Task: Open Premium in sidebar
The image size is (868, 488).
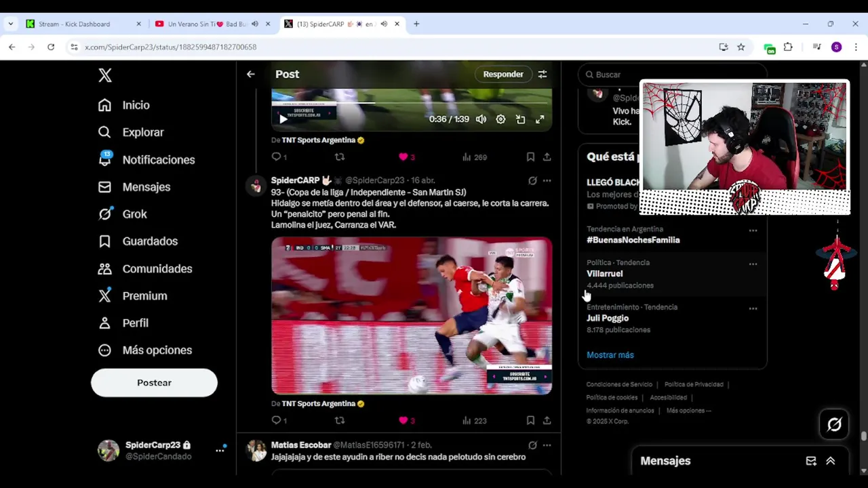Action: pos(133,296)
